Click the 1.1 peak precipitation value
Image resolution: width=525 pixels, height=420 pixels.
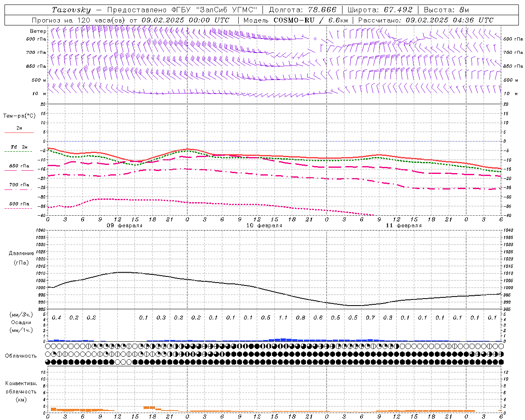(x=283, y=318)
